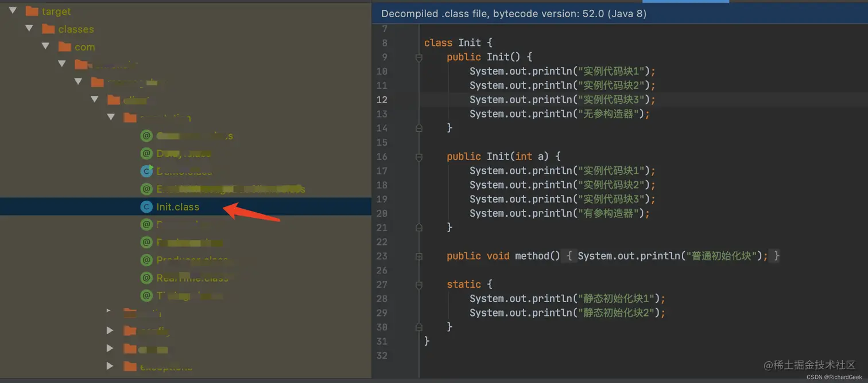This screenshot has height=383, width=868.
Task: Collapse the target folder tree arrow
Action: 13,11
